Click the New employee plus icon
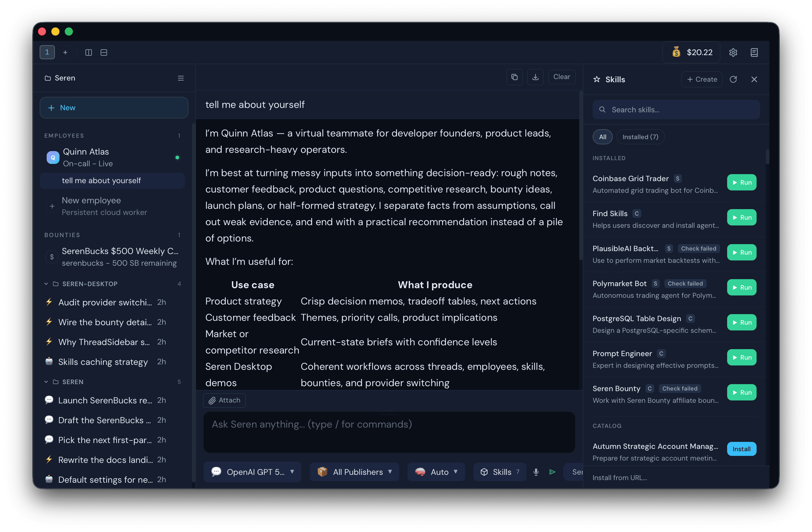This screenshot has height=532, width=812. (52, 206)
